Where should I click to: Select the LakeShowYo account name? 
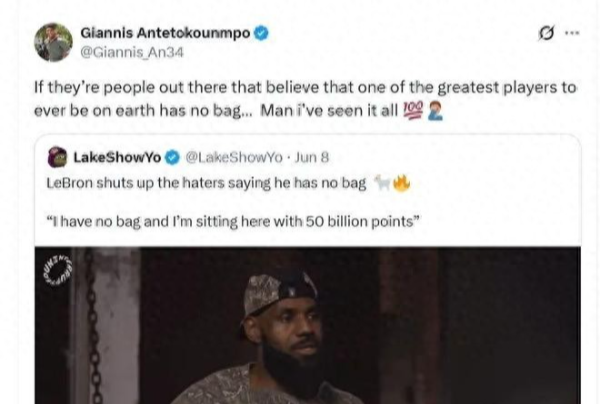click(117, 157)
